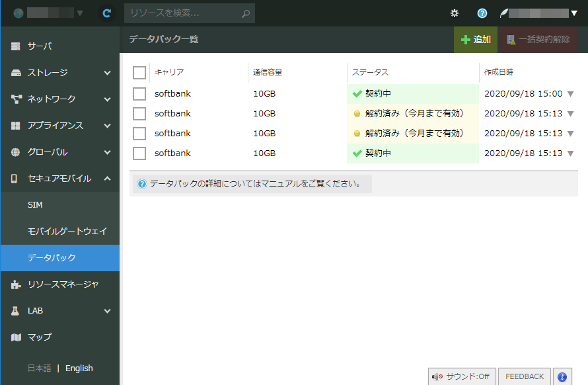Switch the language to English

pos(79,368)
